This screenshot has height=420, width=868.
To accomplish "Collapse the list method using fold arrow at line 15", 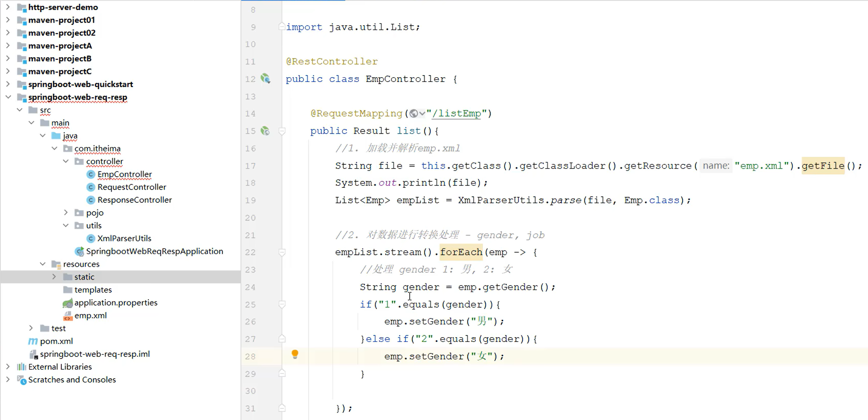I will (282, 131).
